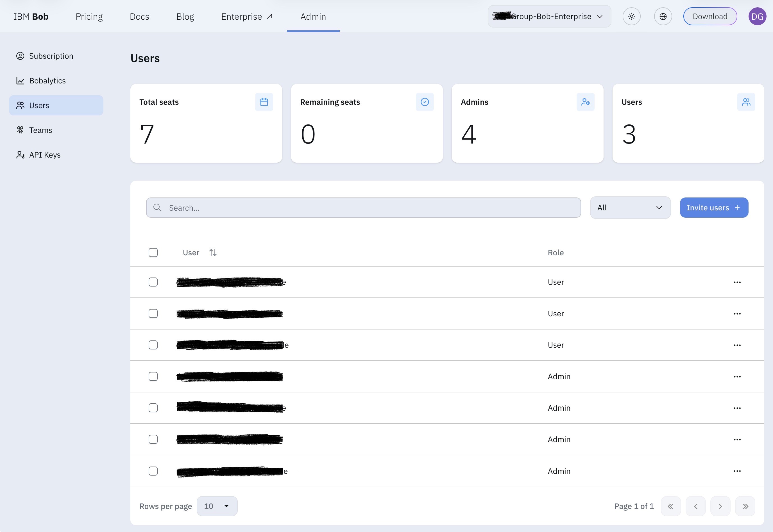Click the Invite users button
Screen dimensions: 773x532
tap(714, 208)
